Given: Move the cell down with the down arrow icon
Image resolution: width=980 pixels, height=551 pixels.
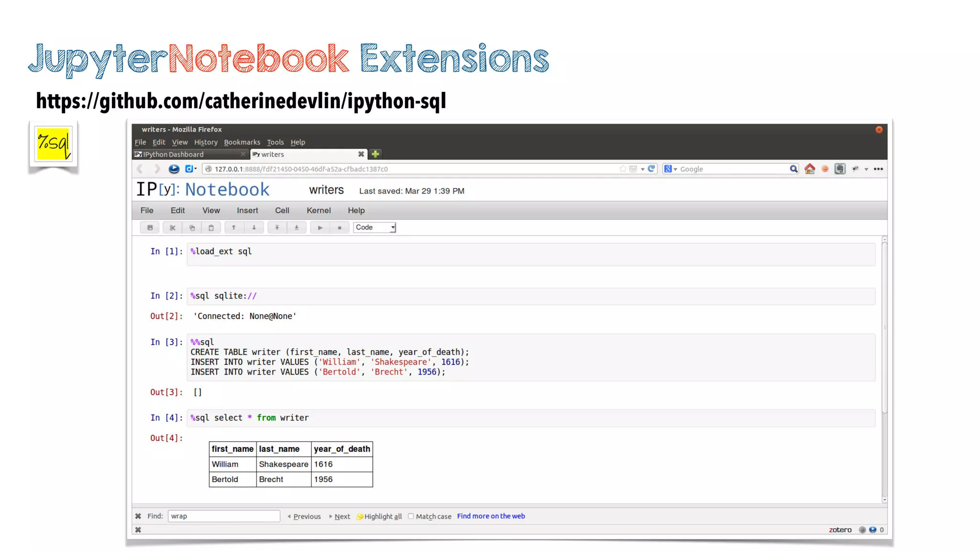Looking at the screenshot, I should (254, 228).
